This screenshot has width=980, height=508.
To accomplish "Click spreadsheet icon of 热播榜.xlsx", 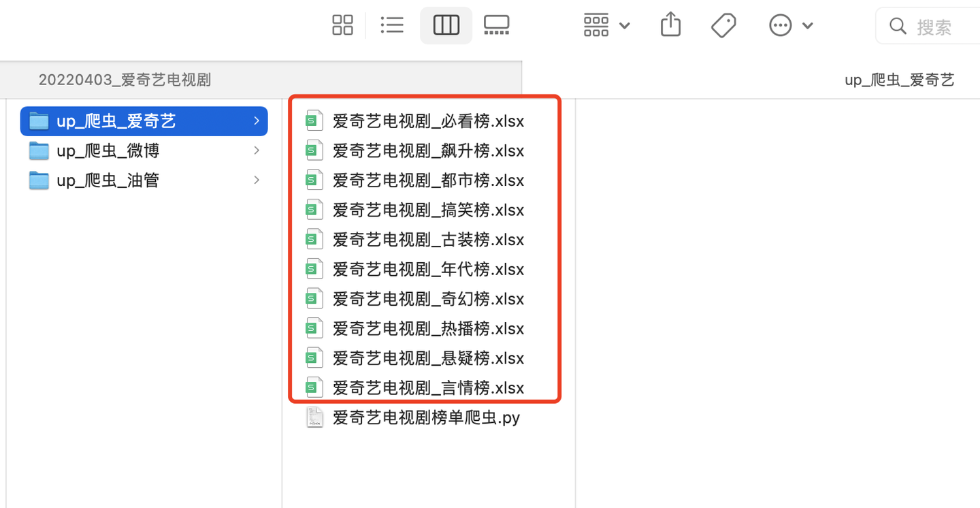I will tap(314, 328).
